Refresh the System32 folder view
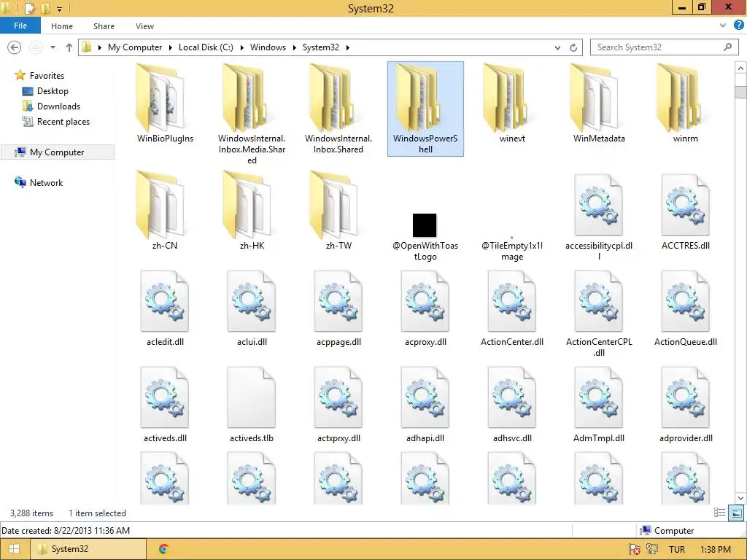Viewport: 747px width, 560px height. coord(573,47)
